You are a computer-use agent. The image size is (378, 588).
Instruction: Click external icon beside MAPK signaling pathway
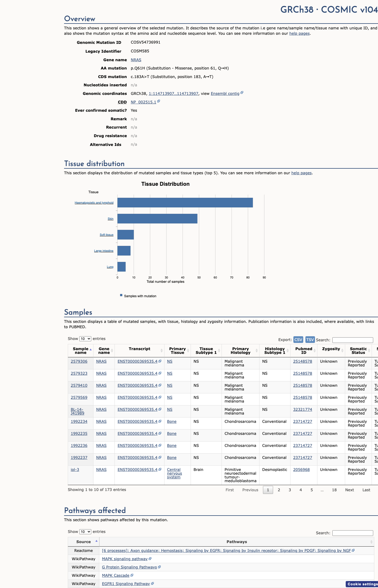[150, 559]
